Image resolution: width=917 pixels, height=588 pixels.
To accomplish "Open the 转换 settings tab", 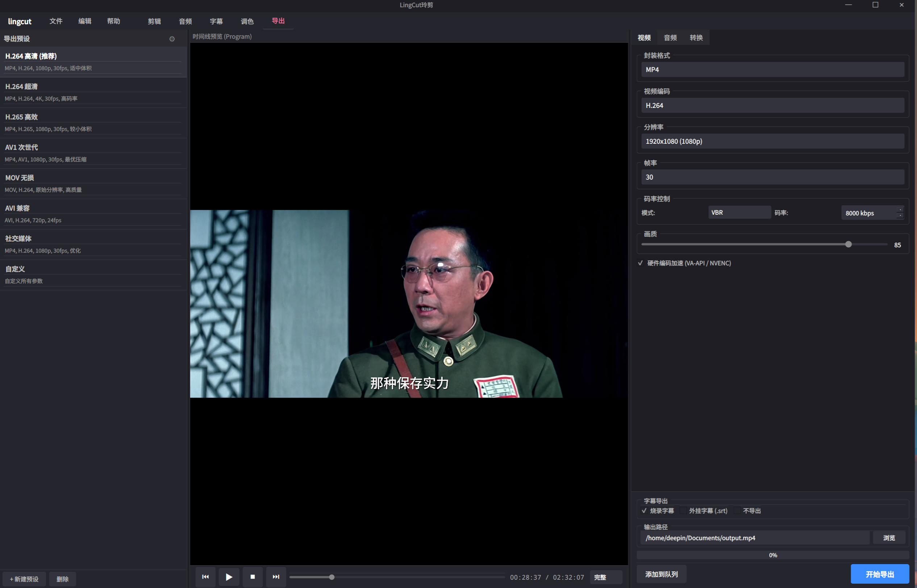I will pyautogui.click(x=696, y=38).
